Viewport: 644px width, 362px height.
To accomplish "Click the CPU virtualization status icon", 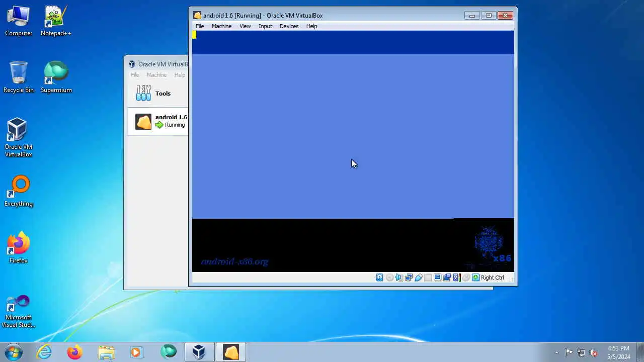I will [456, 278].
